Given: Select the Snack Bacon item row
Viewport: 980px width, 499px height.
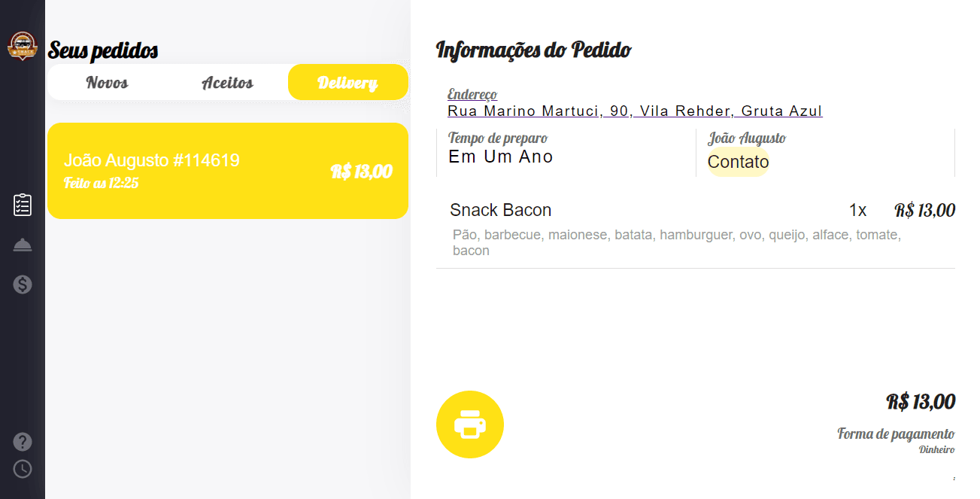Looking at the screenshot, I should pyautogui.click(x=501, y=210).
